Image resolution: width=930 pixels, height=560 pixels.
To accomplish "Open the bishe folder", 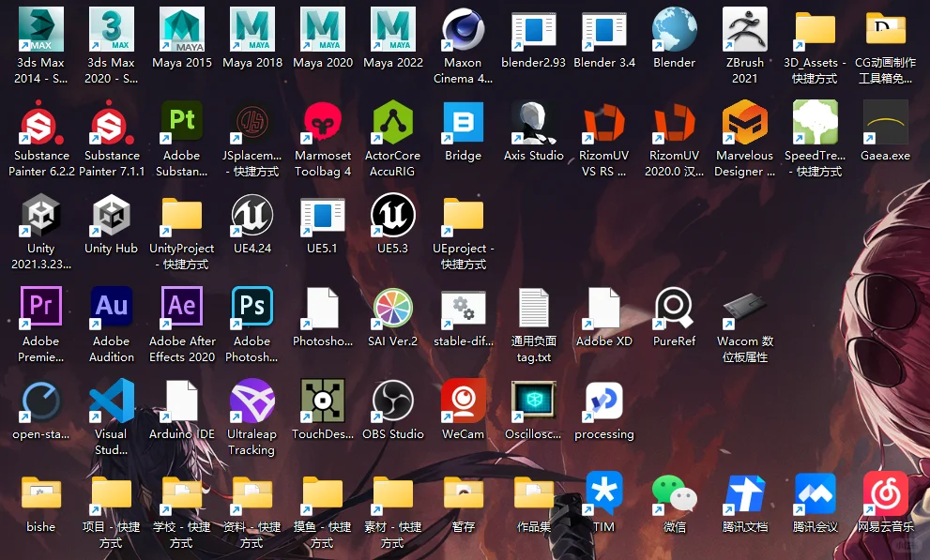I will point(41,493).
